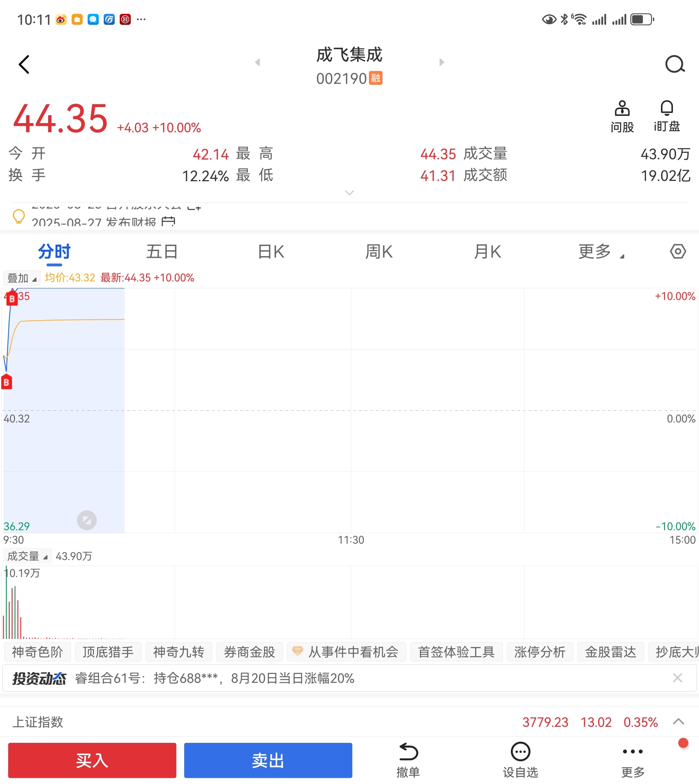Open the search magnifier icon
The height and width of the screenshot is (784, 699).
tap(675, 64)
